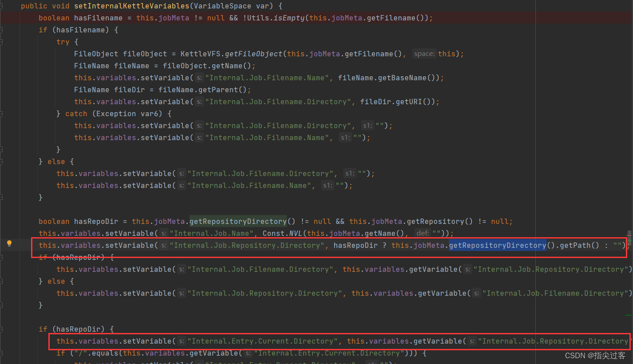Click the green marker on the error stripe
This screenshot has height=364, width=633.
click(629, 315)
